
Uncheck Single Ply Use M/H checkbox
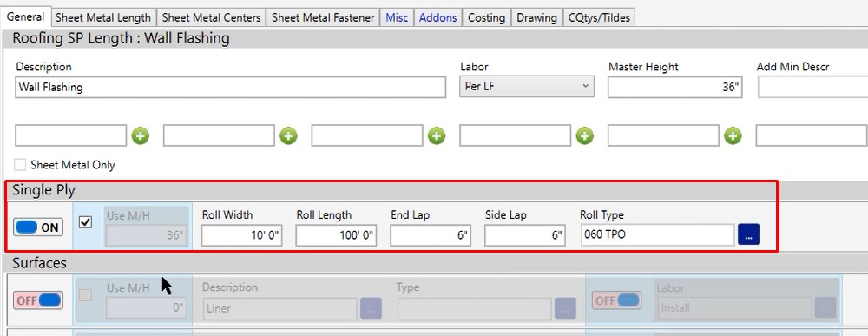click(85, 222)
